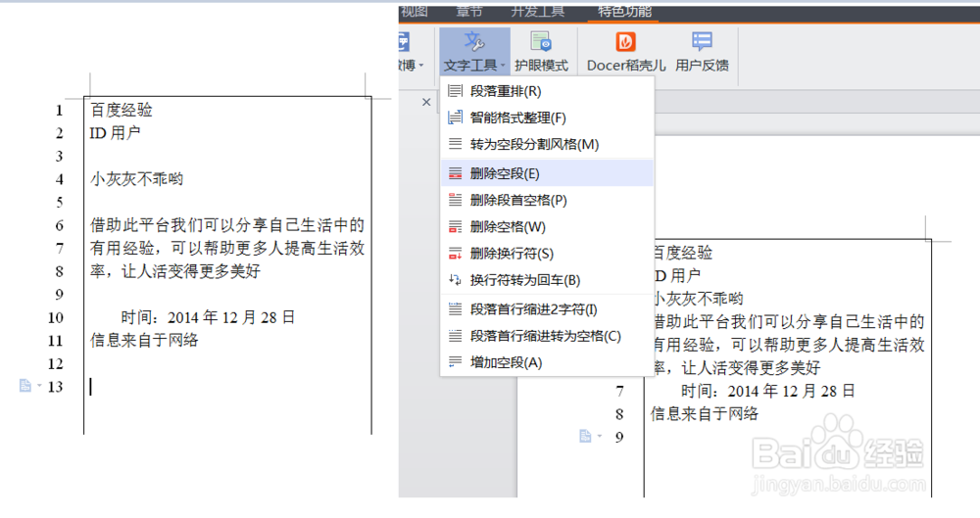Click 信息来自于网络 in the left document
The height and width of the screenshot is (518, 980).
144,341
